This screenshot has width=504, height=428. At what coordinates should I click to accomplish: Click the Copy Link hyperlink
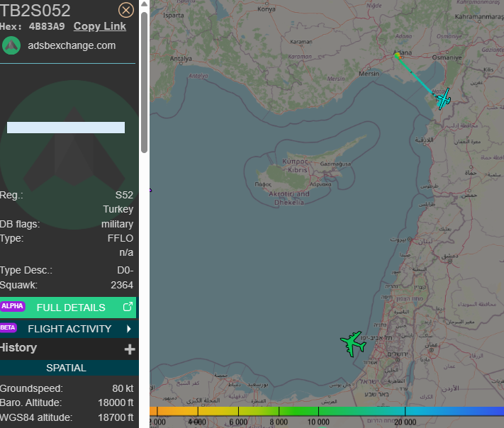coord(100,26)
